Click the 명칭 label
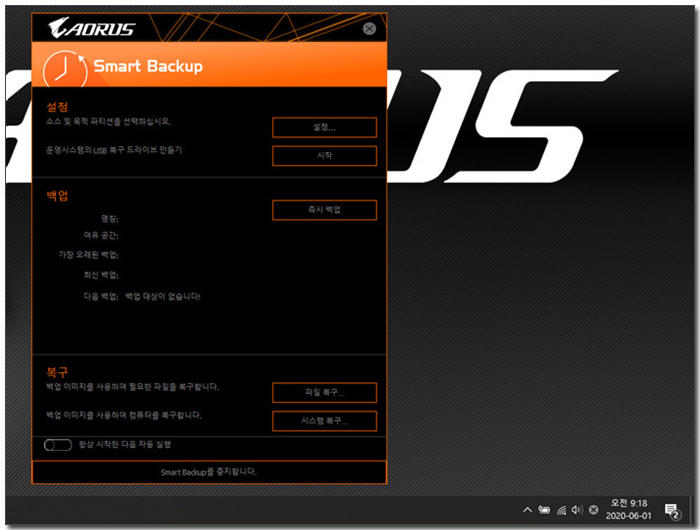The width and height of the screenshot is (700, 530). 110,219
